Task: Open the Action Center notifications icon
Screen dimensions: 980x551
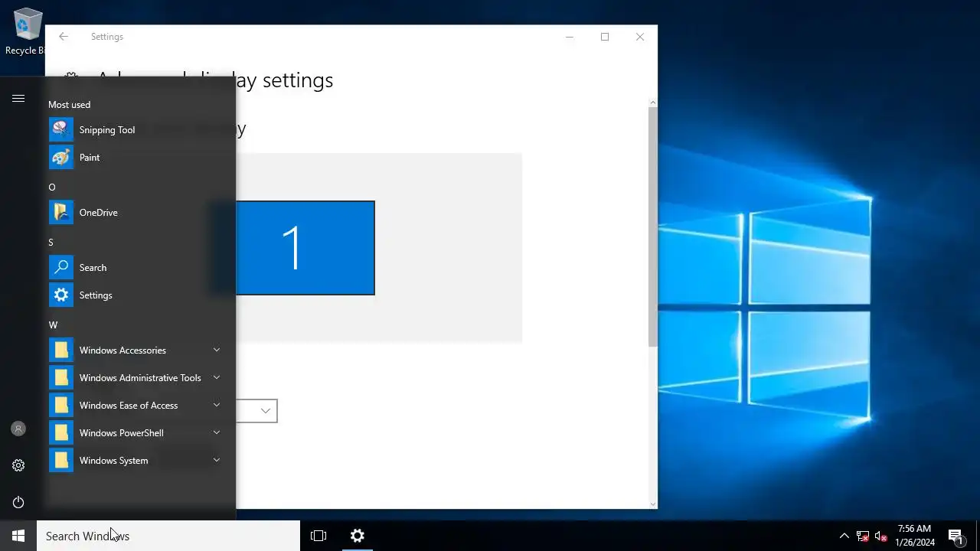Action: click(x=955, y=536)
